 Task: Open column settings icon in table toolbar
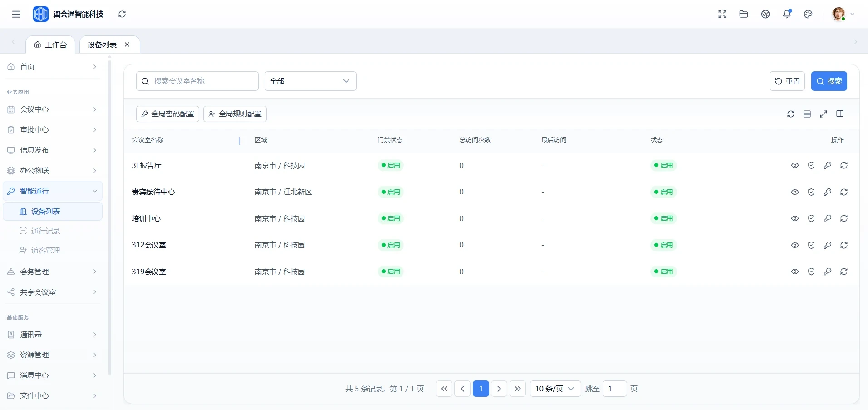(840, 114)
